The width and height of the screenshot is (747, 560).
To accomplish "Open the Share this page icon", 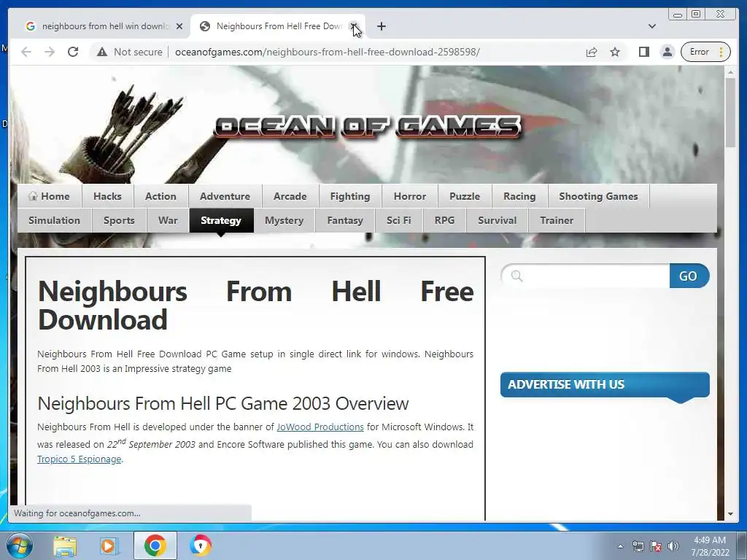I will click(x=592, y=52).
